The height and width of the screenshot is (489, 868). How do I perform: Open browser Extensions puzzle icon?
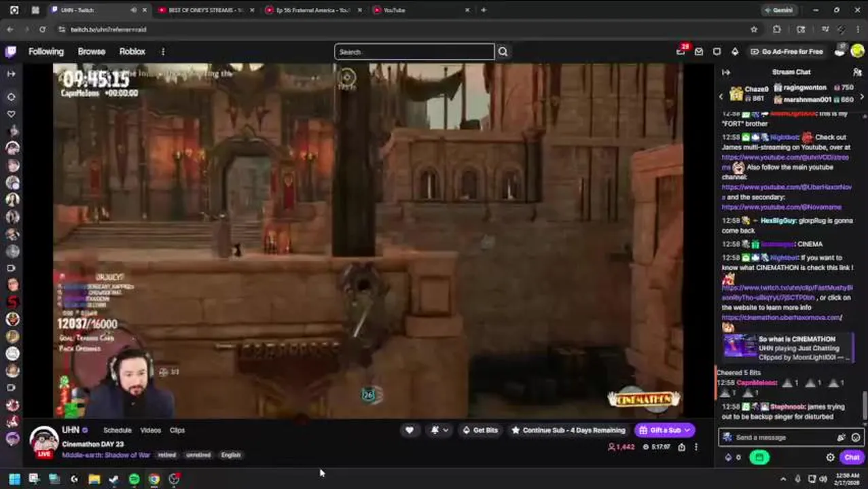click(x=777, y=29)
